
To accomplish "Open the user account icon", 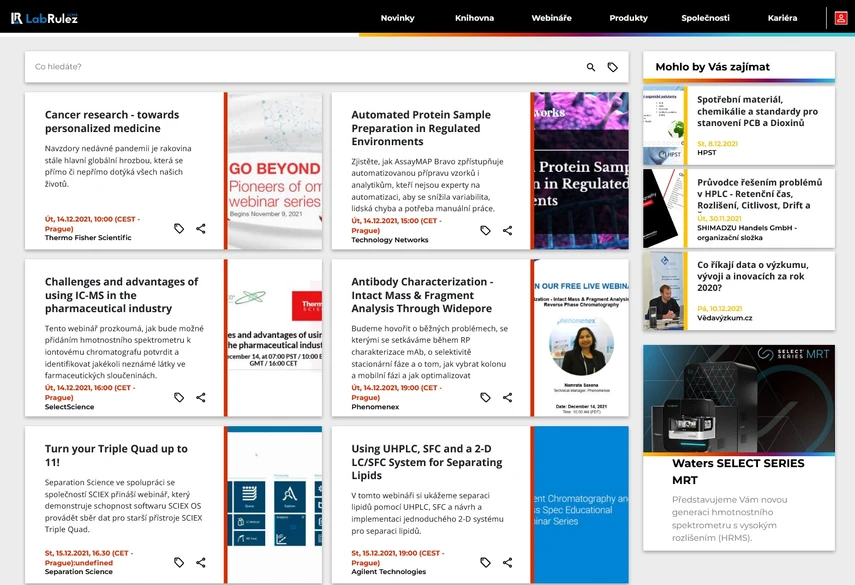I will click(841, 18).
